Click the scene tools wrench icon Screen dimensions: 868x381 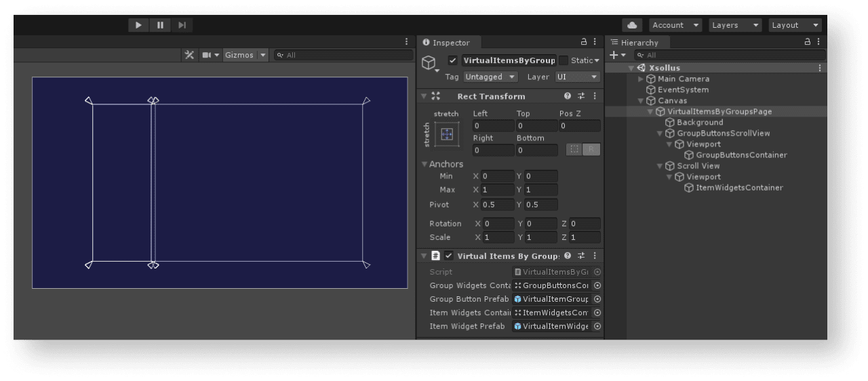[x=189, y=55]
